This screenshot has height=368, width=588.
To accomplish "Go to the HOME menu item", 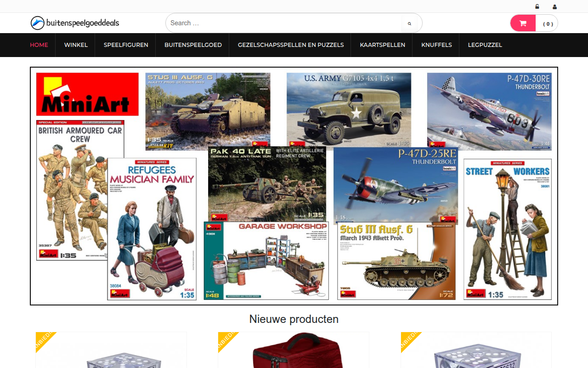I will click(x=39, y=45).
